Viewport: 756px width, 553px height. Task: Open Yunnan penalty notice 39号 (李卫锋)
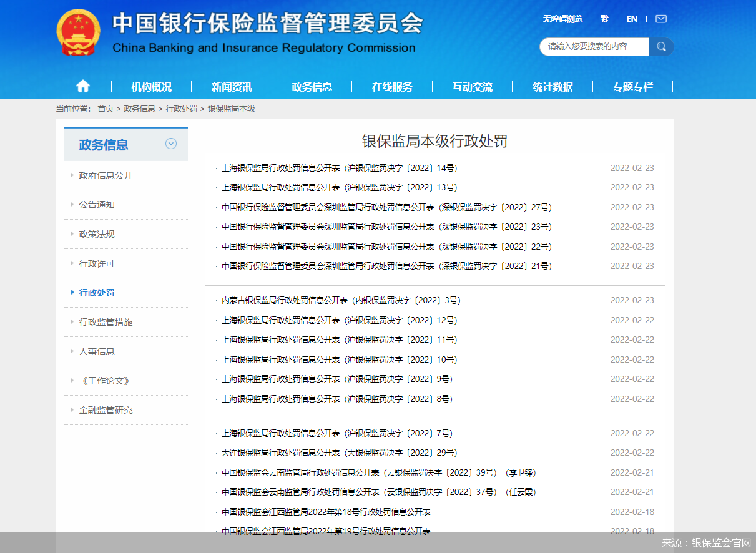379,472
